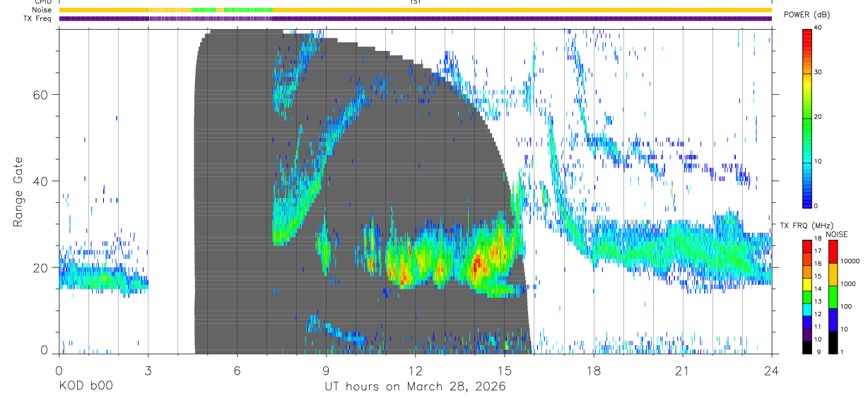Click the 12 hour tick on the UT axis
This screenshot has height=401, width=868.
416,371
